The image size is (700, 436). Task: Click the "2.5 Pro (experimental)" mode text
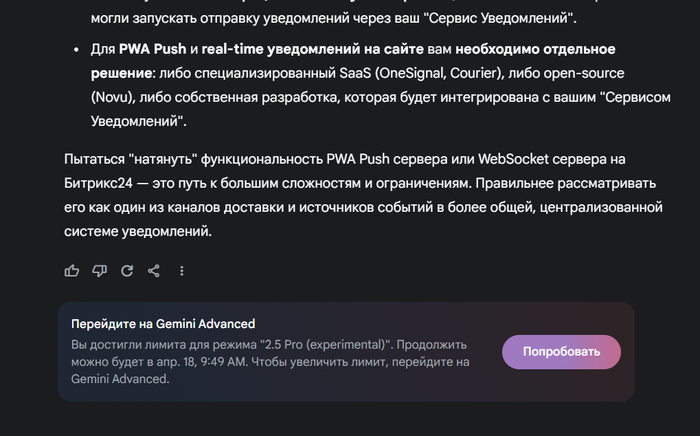324,344
